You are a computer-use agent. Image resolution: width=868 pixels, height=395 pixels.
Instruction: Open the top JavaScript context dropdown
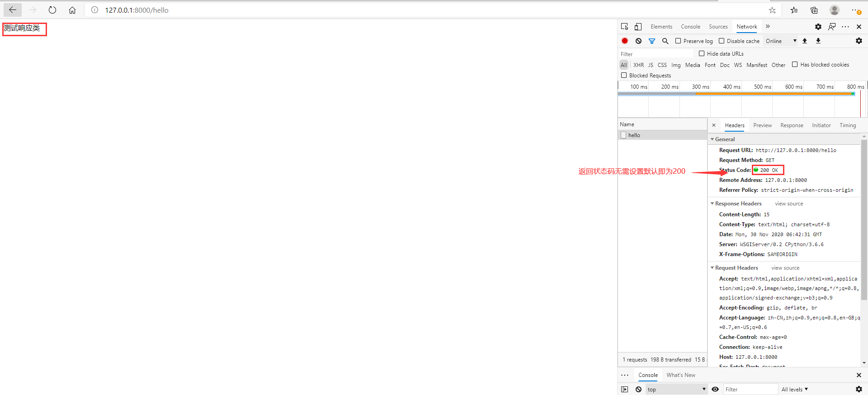click(676, 389)
